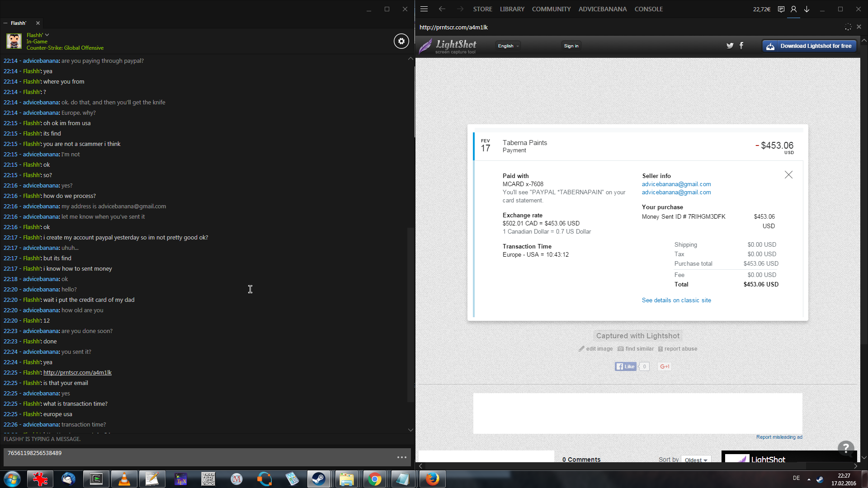868x488 pixels.
Task: Click the Facebook icon in the Lightshot header
Action: [x=741, y=46]
